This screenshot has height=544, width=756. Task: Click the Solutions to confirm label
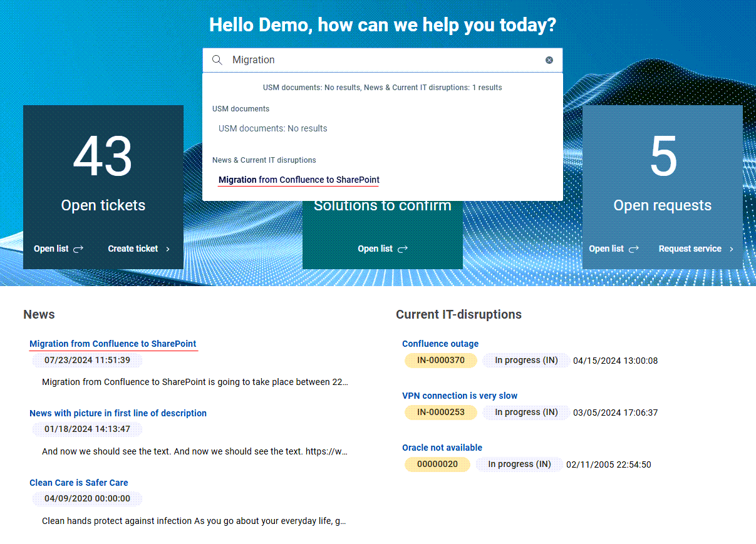point(383,205)
